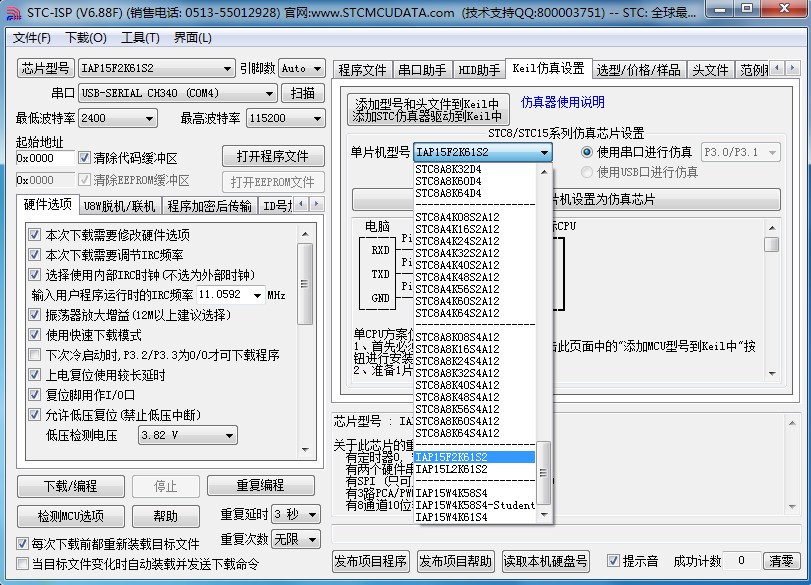Open 界面(L) menu
This screenshot has width=811, height=585.
[x=192, y=38]
